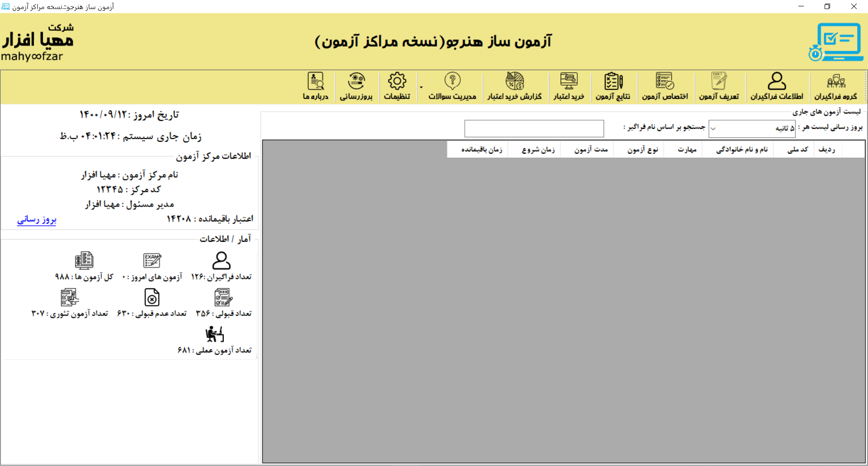The height and width of the screenshot is (466, 868).
Task: Click نام و نام خانوادگی column header
Action: tap(742, 150)
